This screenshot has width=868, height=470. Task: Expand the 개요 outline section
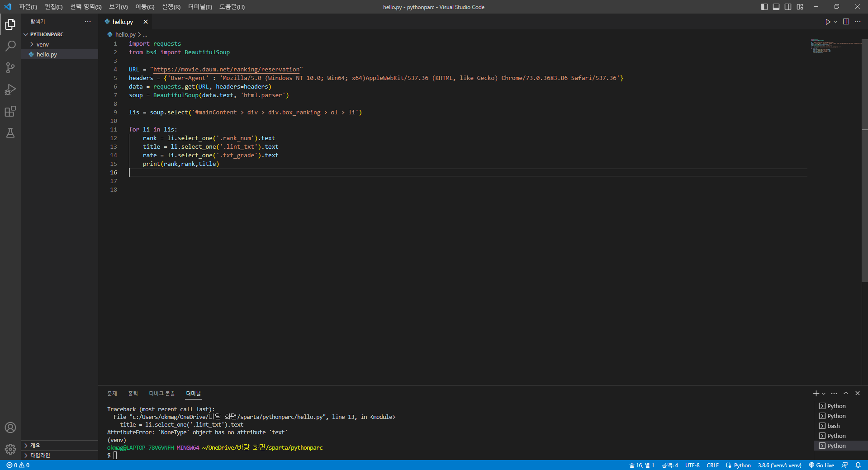click(60, 446)
